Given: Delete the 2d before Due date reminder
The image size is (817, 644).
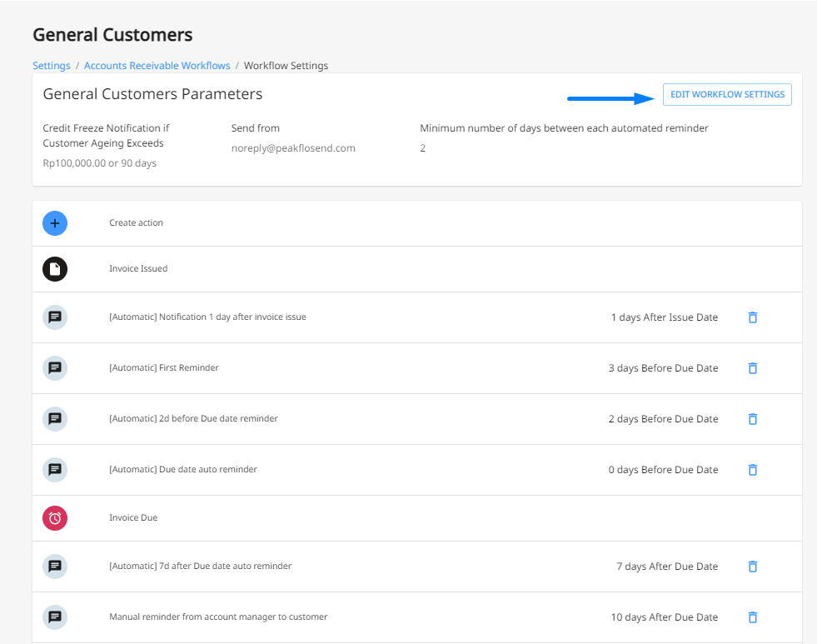Looking at the screenshot, I should click(752, 419).
